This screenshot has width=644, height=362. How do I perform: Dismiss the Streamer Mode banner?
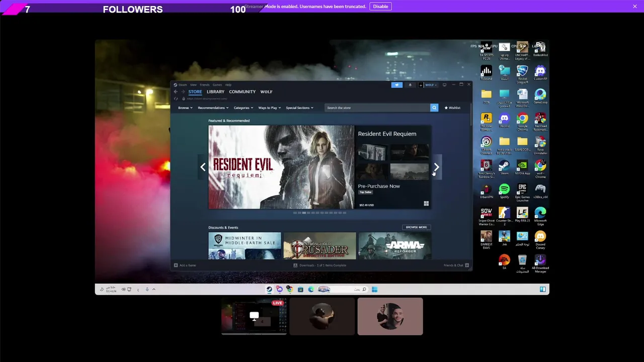coord(635,7)
